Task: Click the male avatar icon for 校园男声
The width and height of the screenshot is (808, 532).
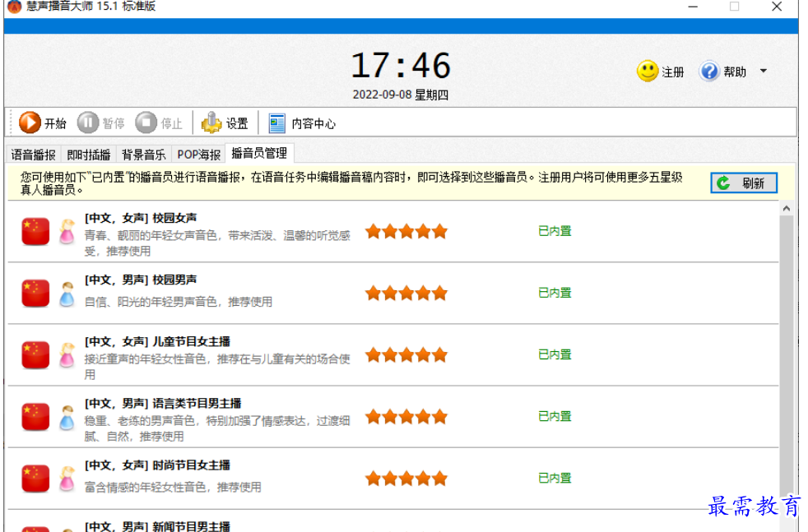Action: (x=67, y=294)
